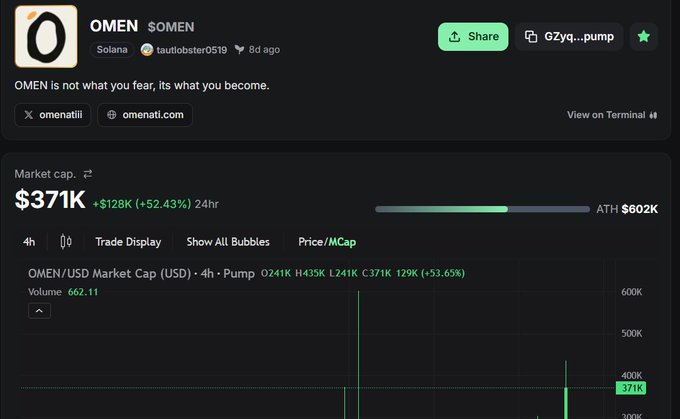Click the +$128K (+52.43%) 24hr change text
This screenshot has height=419, width=680.
tap(156, 204)
